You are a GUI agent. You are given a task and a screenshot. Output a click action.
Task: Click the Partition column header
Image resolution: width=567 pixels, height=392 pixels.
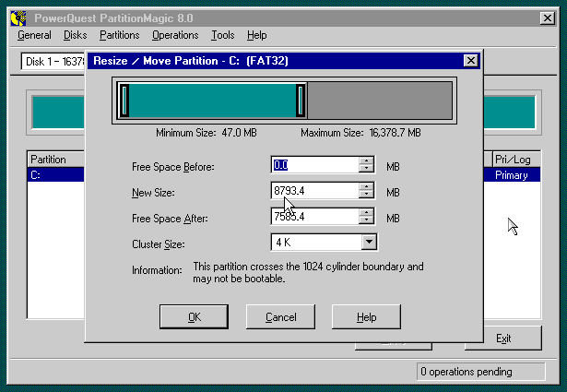[55, 160]
